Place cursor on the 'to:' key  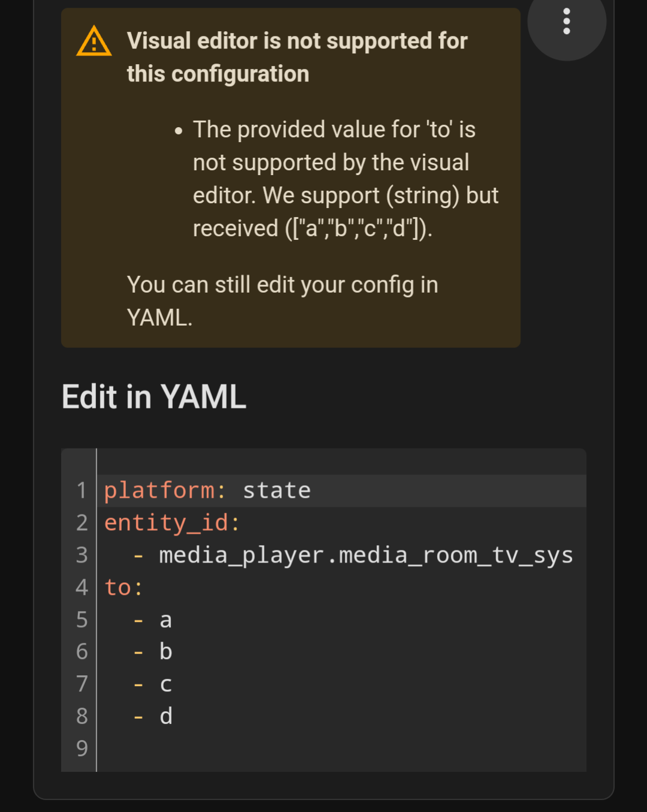click(x=124, y=588)
